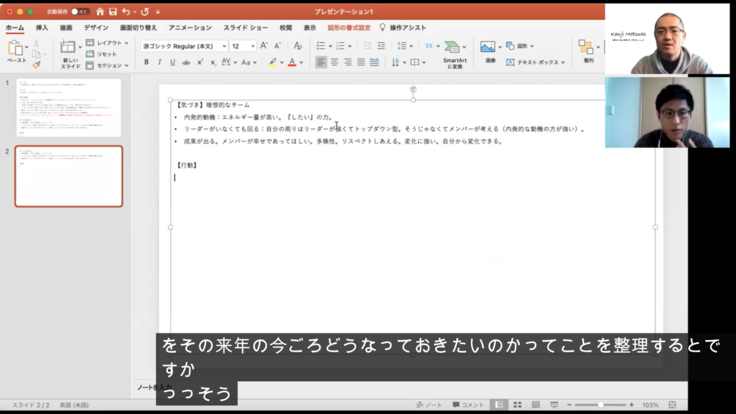Click the Undo arrow icon
The width and height of the screenshot is (736, 414).
click(x=126, y=11)
